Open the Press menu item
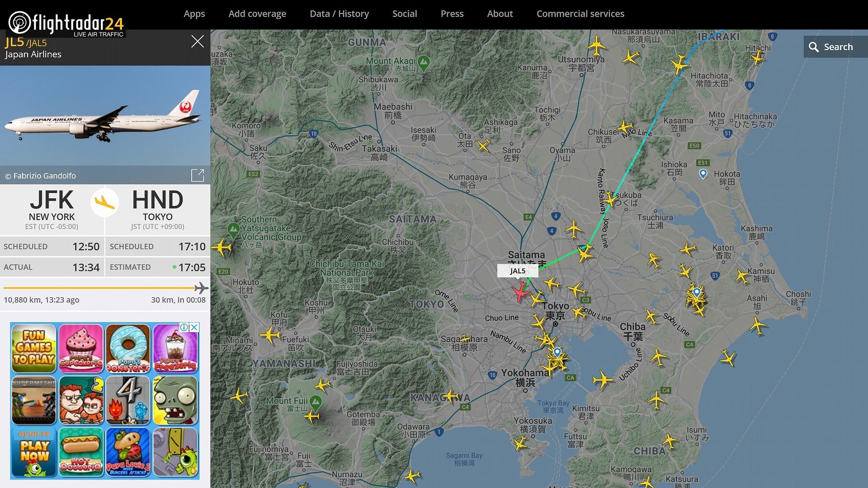 coord(452,14)
